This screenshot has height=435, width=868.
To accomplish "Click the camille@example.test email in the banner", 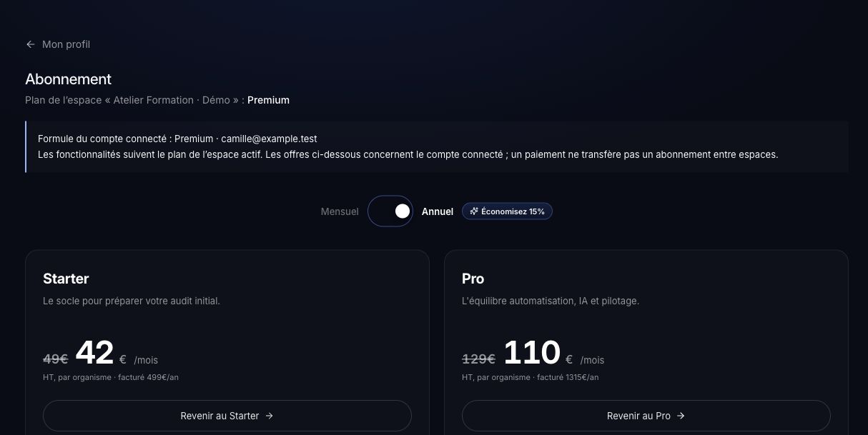I will (269, 139).
